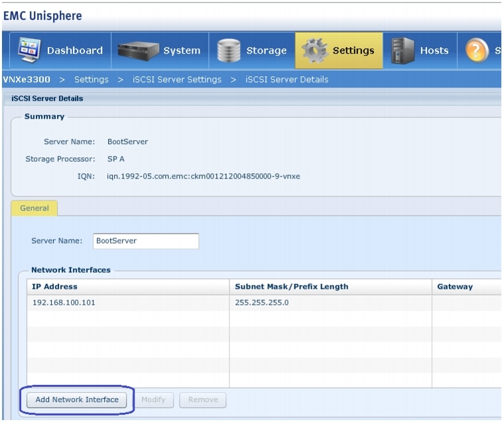Go to iSCSI Server Settings breadcrumb
Image resolution: width=504 pixels, height=440 pixels.
coord(177,80)
